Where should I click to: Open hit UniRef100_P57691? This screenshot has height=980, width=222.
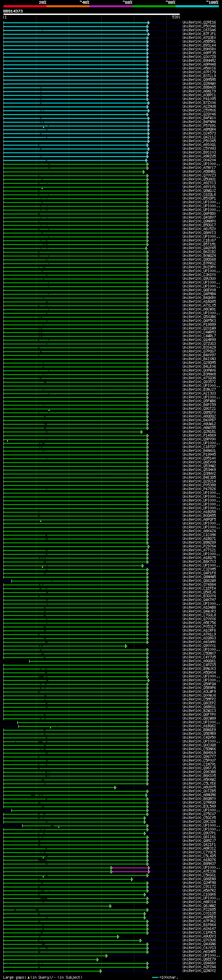click(x=199, y=125)
